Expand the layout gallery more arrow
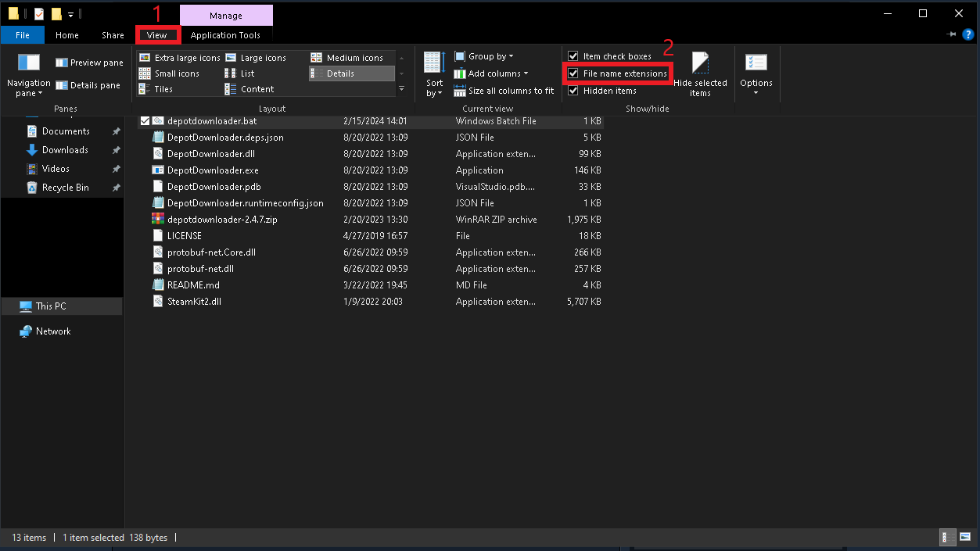Viewport: 980px width, 551px height. click(401, 89)
